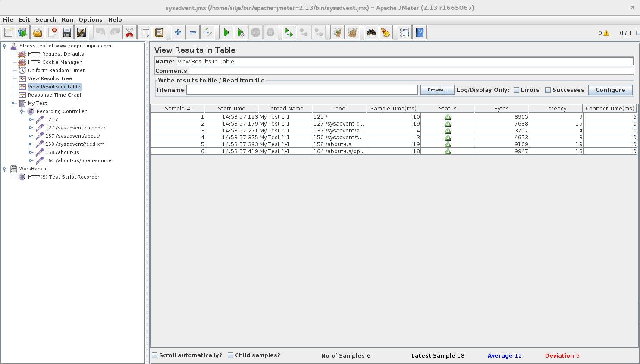Viewport: 640px width, 364px height.
Task: Check Scroll automatically option
Action: pos(155,355)
